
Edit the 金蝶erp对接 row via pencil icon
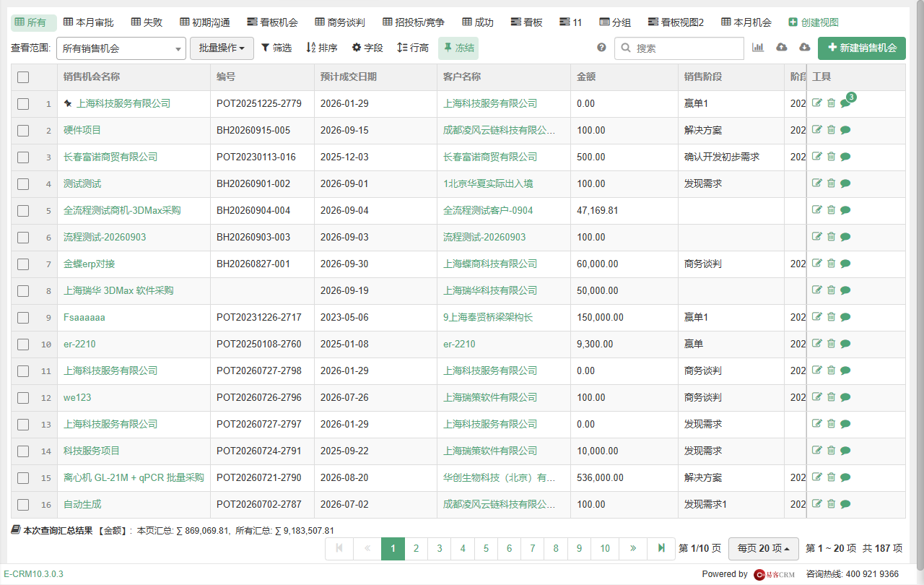[x=817, y=264]
